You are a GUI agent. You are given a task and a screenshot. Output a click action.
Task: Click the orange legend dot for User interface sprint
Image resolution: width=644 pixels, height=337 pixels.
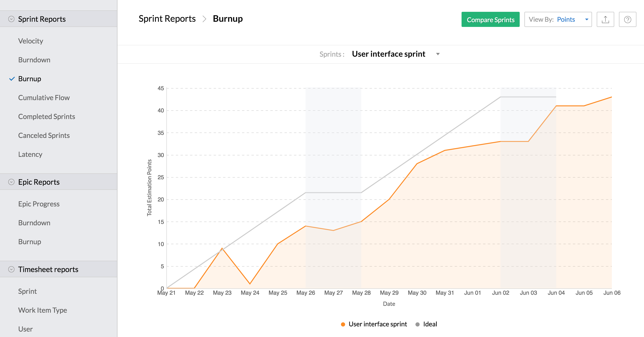(343, 324)
